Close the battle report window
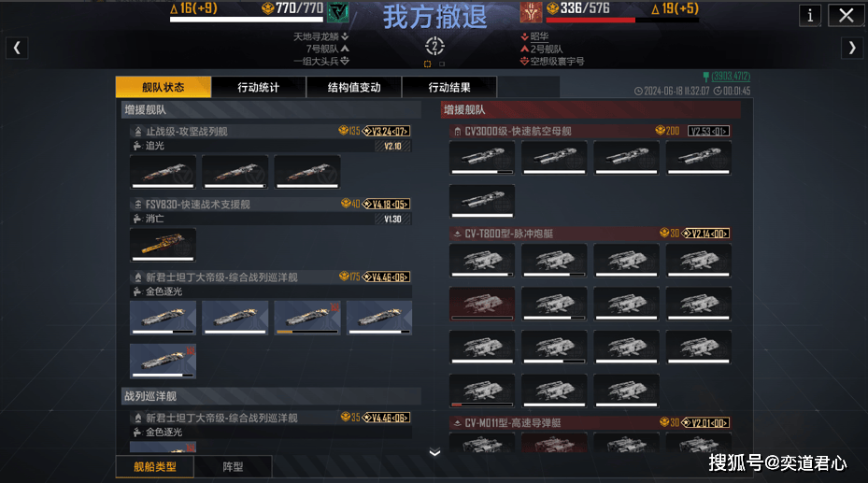This screenshot has width=868, height=483. pyautogui.click(x=846, y=16)
